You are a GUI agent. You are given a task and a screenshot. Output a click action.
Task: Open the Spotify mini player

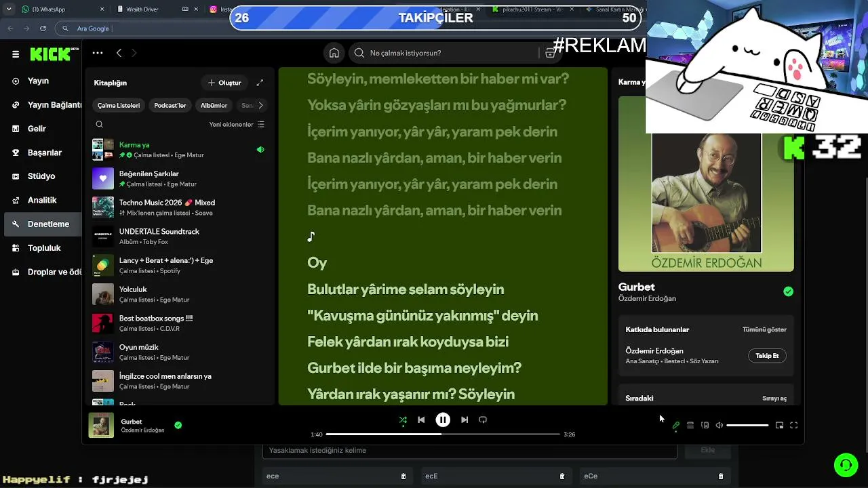tap(779, 426)
